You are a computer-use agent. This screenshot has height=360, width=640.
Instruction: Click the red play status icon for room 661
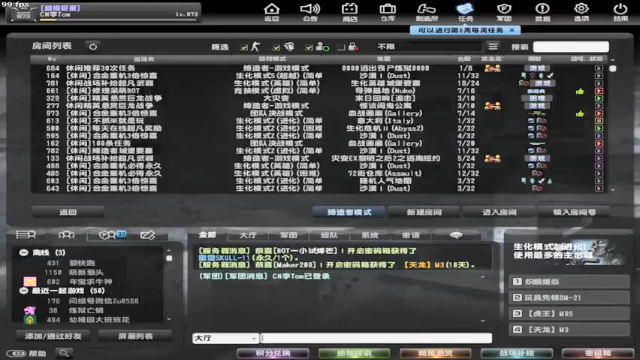(598, 91)
